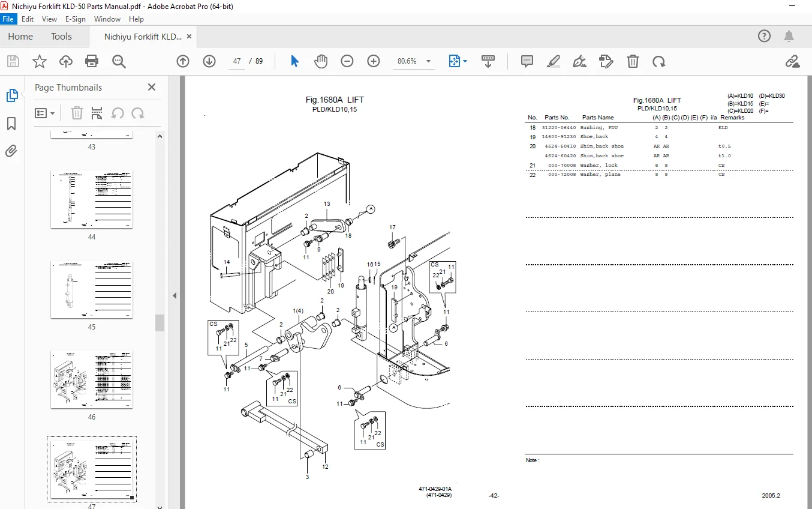This screenshot has width=812, height=509.
Task: Click the 'Washer, plane' parts name
Action: click(600, 175)
